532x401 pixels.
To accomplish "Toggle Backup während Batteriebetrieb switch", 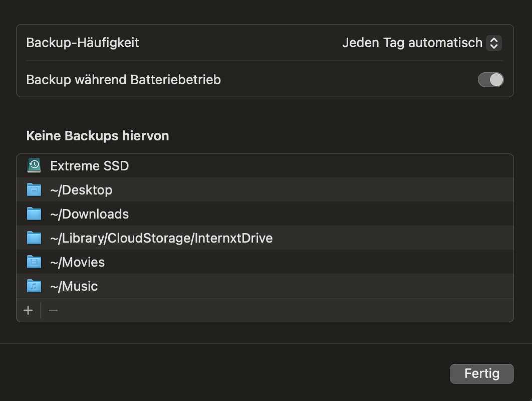I will pos(490,80).
